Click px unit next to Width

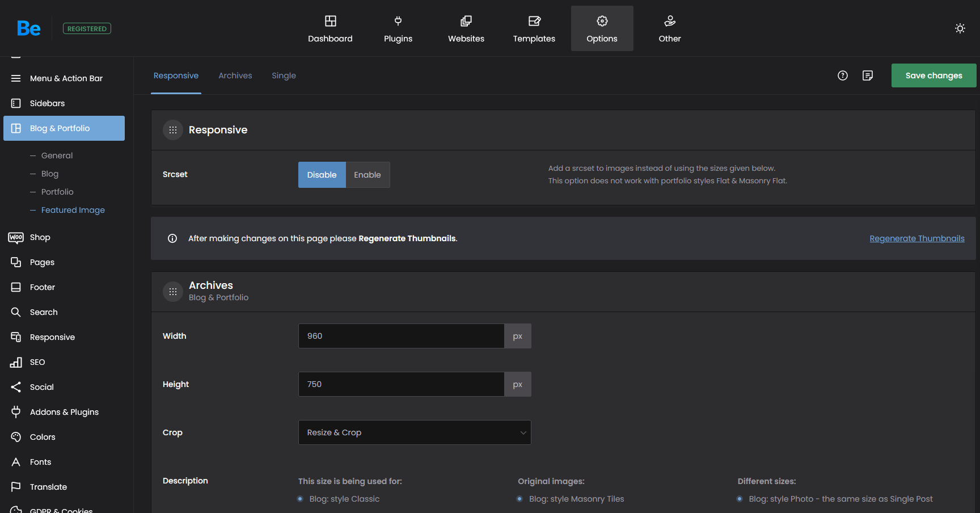518,336
